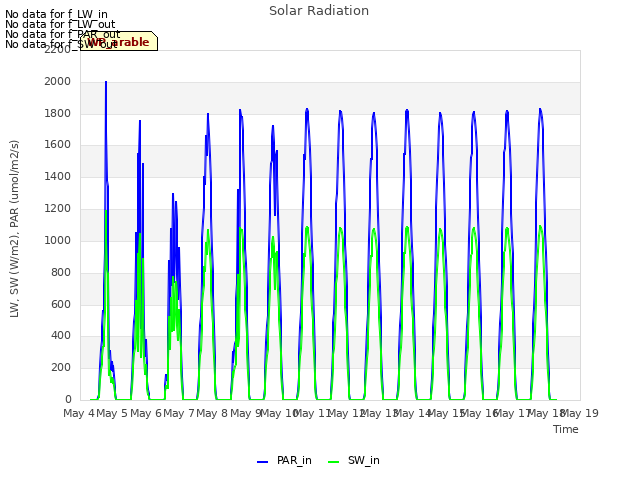Click the May 8 x-axis label
The image size is (640, 480).
click(x=212, y=413)
